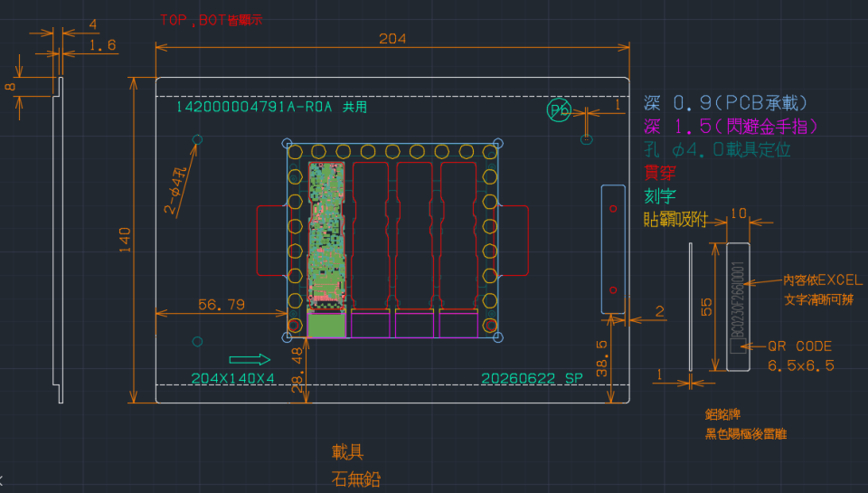868x493 pixels.
Task: Click the '8' dimension on the side view
Action: (x=10, y=87)
